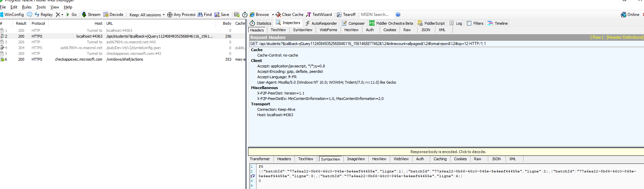Open the Timeline tab
644x189 pixels.
[x=498, y=23]
